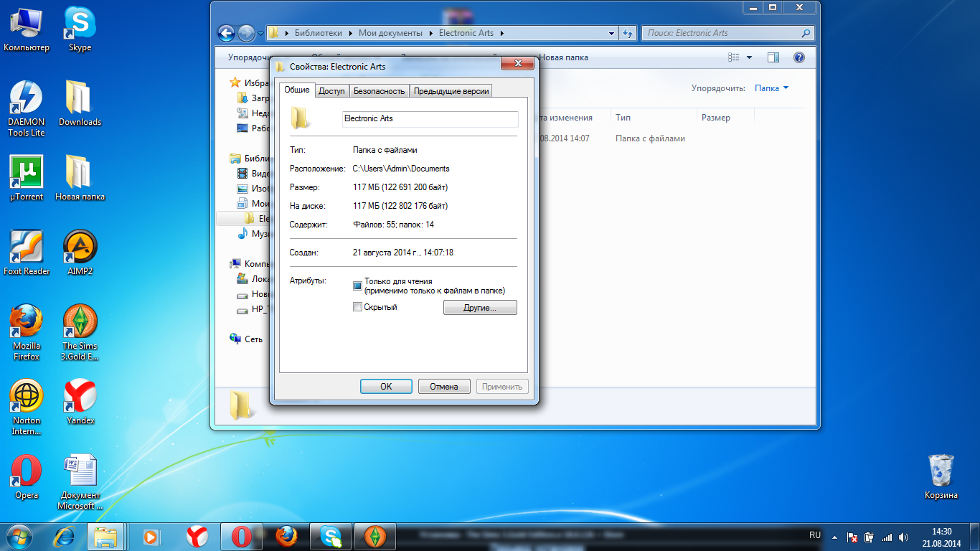Open the address bar history dropdown arrow

pyautogui.click(x=611, y=33)
